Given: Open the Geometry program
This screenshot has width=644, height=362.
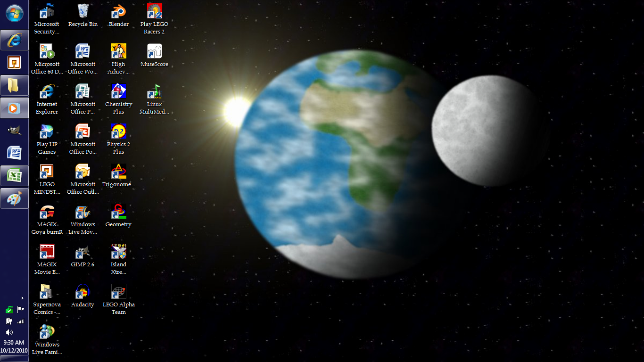Looking at the screenshot, I should 118,212.
